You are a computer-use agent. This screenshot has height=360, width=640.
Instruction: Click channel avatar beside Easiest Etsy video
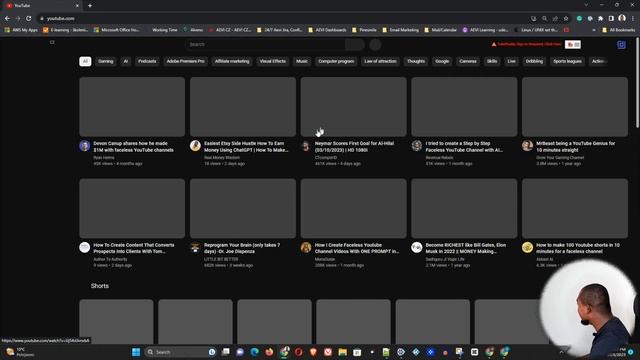click(195, 146)
